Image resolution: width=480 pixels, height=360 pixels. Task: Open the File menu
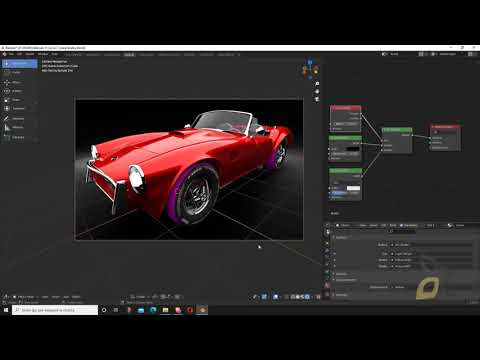11,54
